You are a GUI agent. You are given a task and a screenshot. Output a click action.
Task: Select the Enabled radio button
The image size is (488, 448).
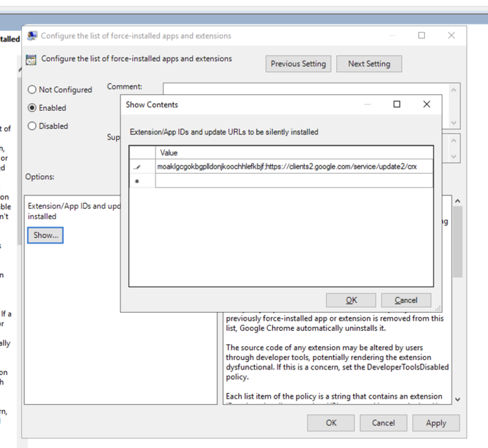pyautogui.click(x=32, y=108)
